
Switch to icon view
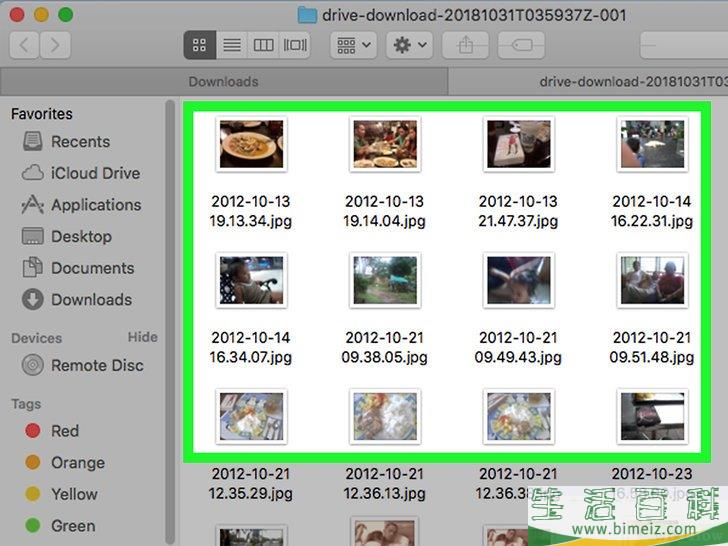click(x=200, y=45)
